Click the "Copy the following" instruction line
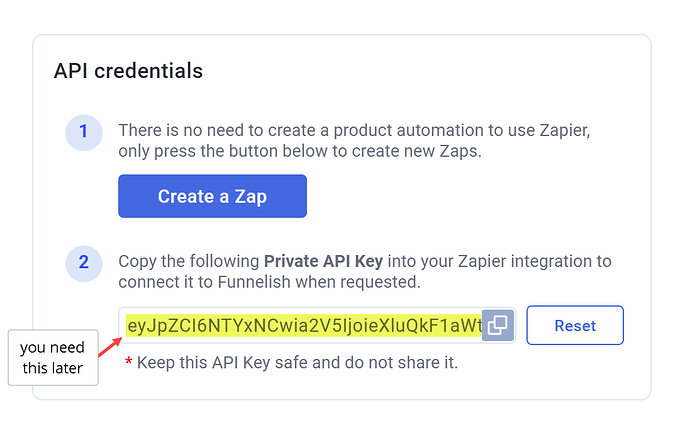Screen dimensions: 690x424 click(x=364, y=262)
